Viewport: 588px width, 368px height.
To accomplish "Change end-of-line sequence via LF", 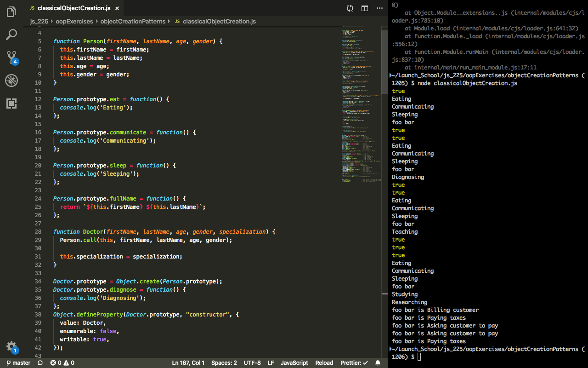I will [x=271, y=362].
